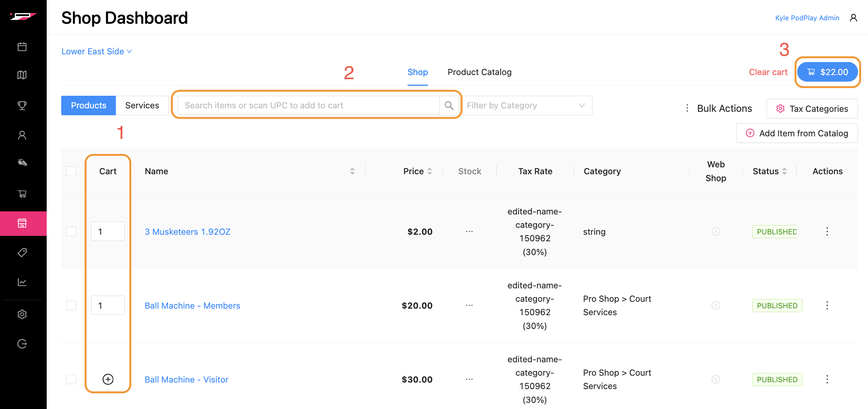
Task: Switch to the Product Catalog tab
Action: point(479,72)
